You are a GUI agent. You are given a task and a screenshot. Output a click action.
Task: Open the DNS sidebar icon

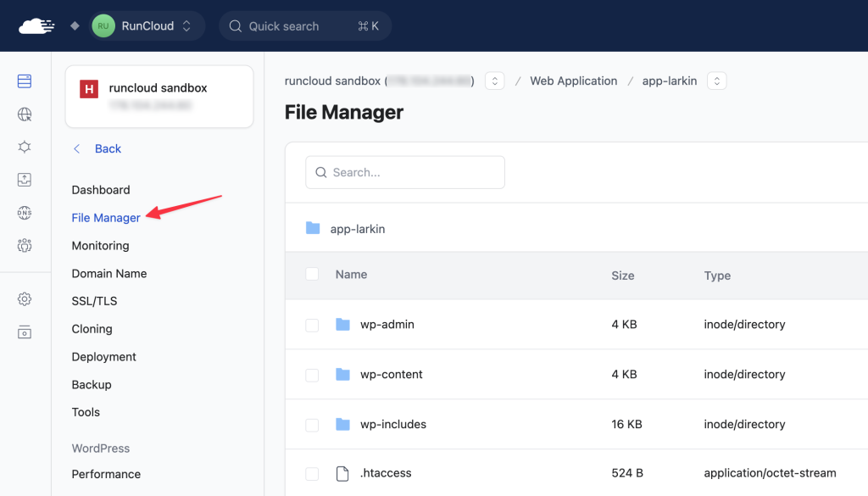tap(25, 213)
